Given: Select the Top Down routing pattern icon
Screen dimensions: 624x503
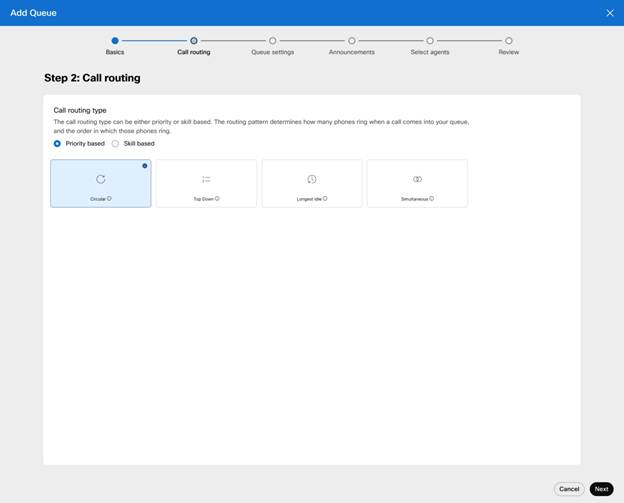Looking at the screenshot, I should pyautogui.click(x=206, y=179).
